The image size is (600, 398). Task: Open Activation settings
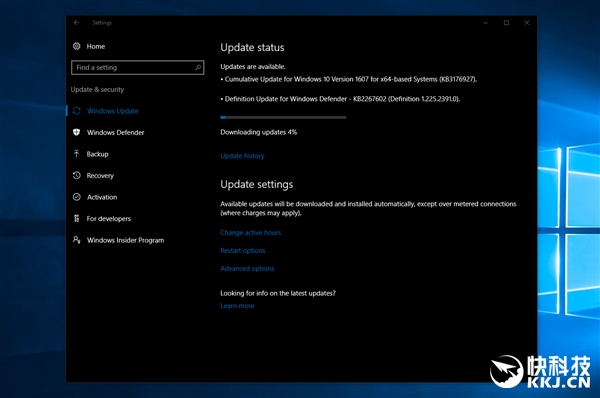[x=102, y=197]
